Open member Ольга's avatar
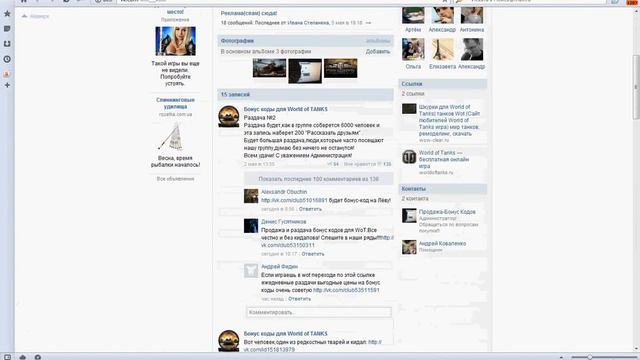 [413, 49]
